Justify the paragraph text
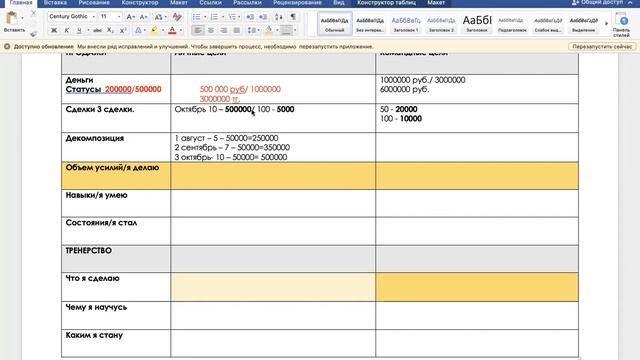 [x=237, y=30]
